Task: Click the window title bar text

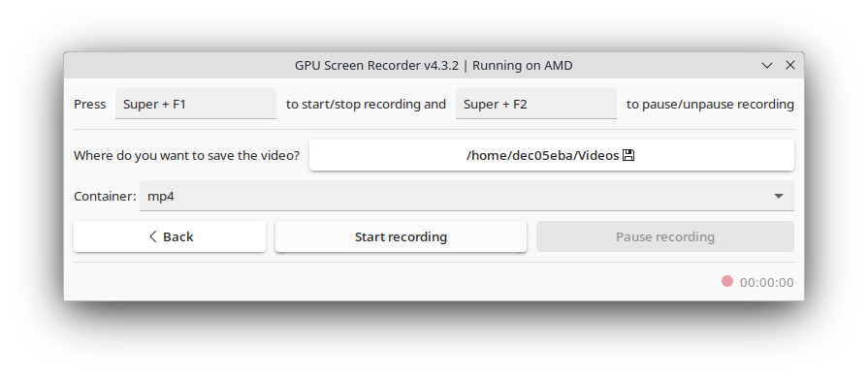Action: click(434, 65)
